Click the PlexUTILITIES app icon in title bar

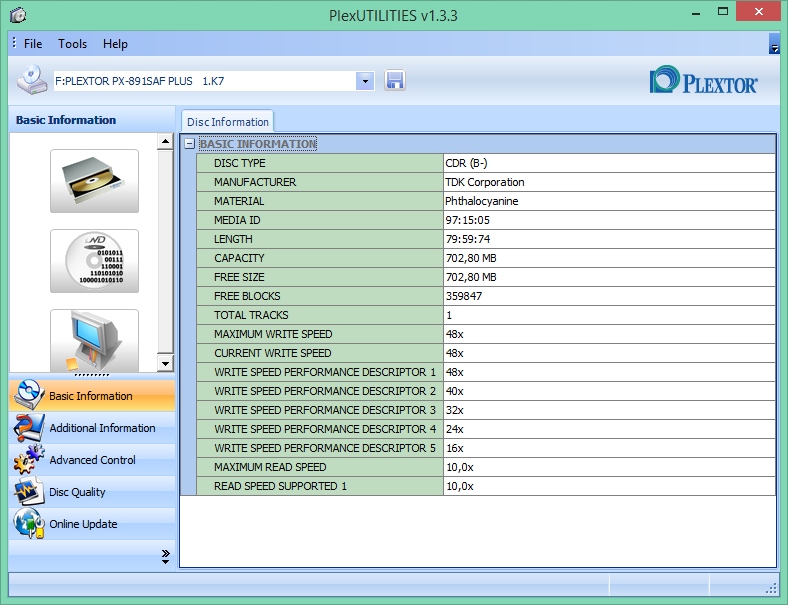17,14
